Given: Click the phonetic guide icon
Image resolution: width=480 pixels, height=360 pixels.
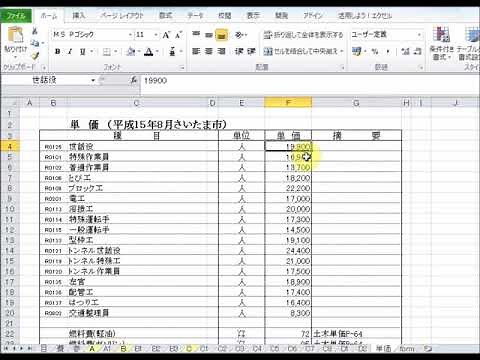Looking at the screenshot, I should [172, 52].
